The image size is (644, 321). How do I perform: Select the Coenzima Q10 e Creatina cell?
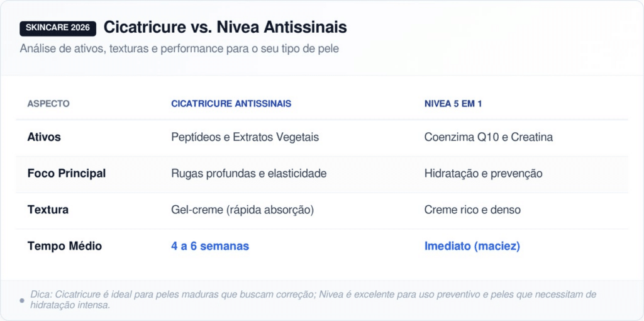click(488, 137)
